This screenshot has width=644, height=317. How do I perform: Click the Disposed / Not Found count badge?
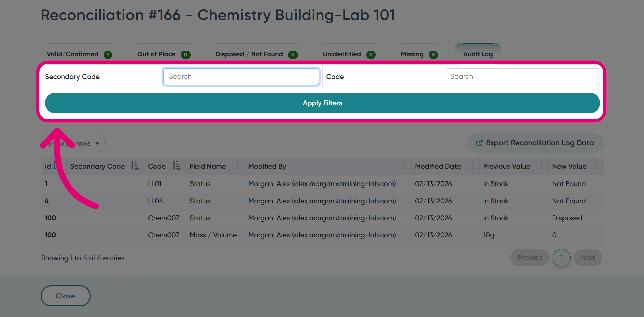point(293,55)
